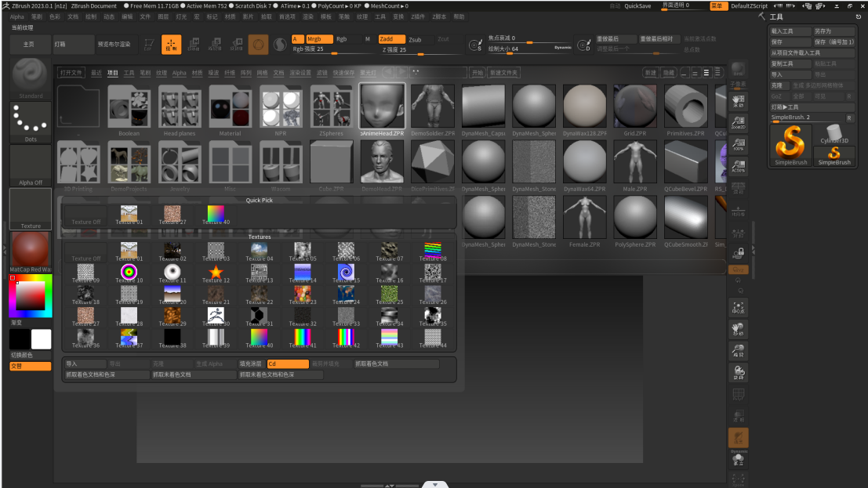Click lightbox next arrow navigation button

coord(402,73)
